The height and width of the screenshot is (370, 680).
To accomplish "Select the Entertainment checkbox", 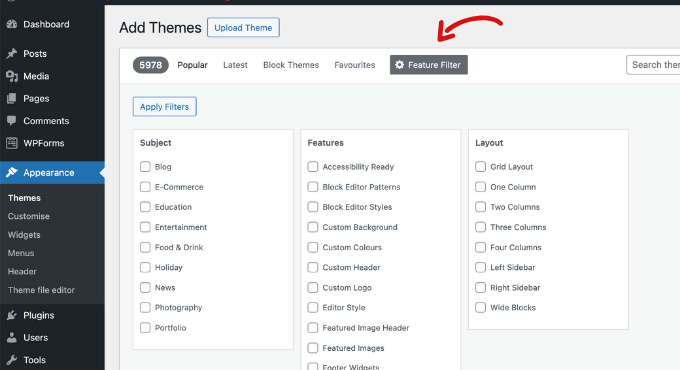I will (x=145, y=227).
